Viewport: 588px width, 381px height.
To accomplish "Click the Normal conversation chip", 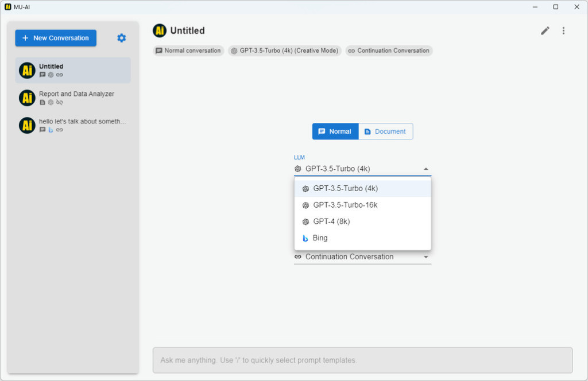I will tap(188, 50).
